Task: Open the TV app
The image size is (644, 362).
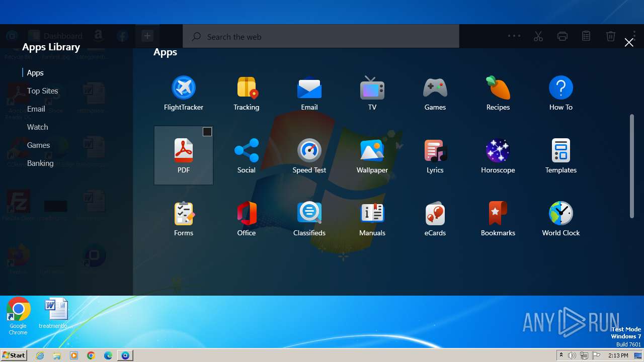Action: 372,93
